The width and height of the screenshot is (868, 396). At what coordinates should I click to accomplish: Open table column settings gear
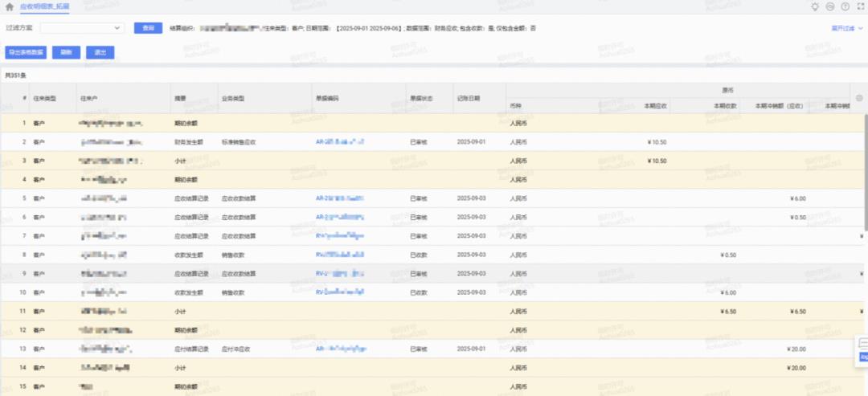pos(859,98)
